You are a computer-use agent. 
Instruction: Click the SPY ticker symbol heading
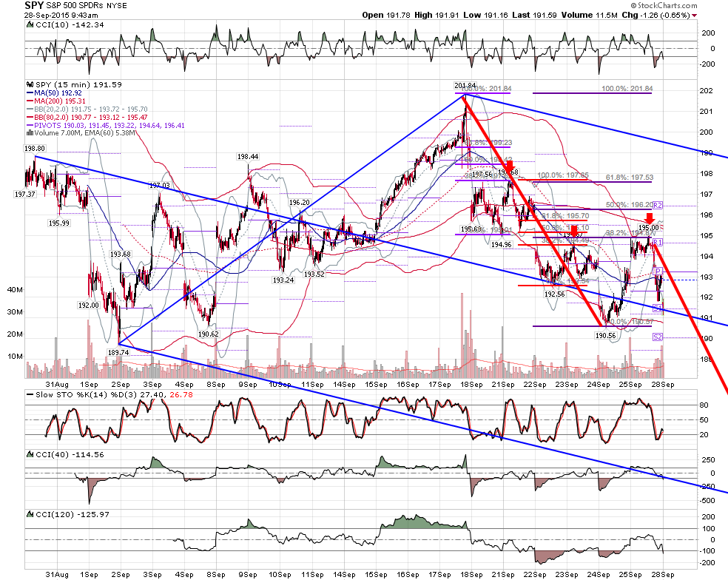[x=34, y=5]
